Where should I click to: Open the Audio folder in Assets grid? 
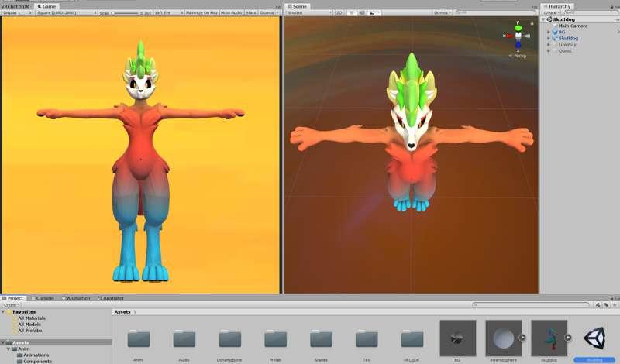pyautogui.click(x=184, y=339)
